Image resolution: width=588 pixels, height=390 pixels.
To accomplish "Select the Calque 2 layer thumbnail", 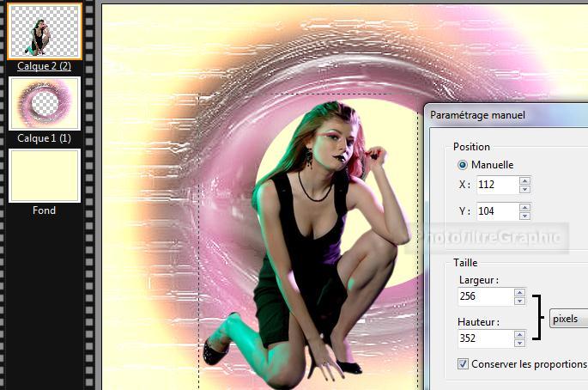I will pyautogui.click(x=45, y=31).
